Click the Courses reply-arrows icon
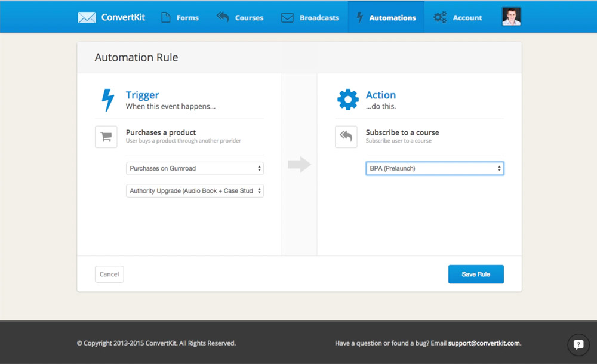This screenshot has height=364, width=597. pyautogui.click(x=223, y=17)
